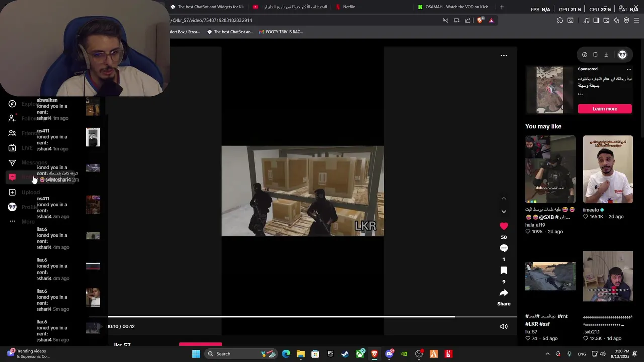
Task: Switch to the Netflix browser tab
Action: 349,7
